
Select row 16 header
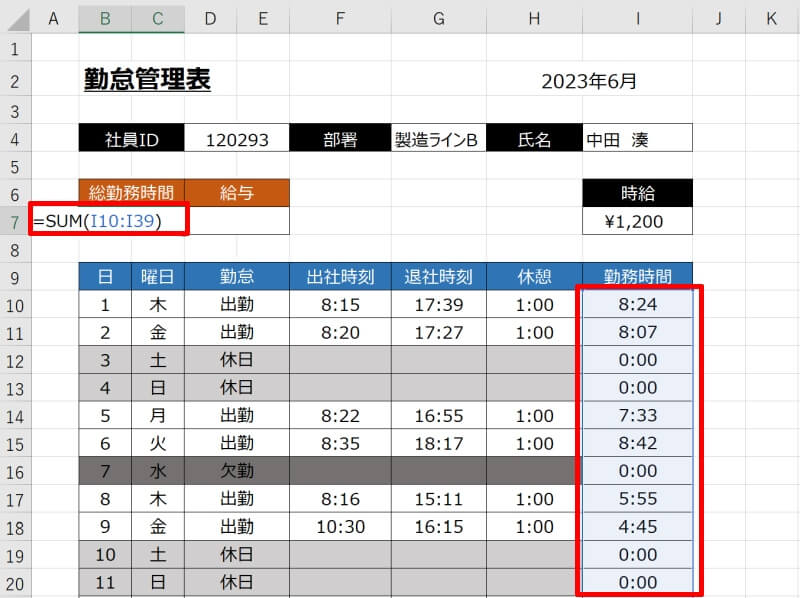coord(15,472)
